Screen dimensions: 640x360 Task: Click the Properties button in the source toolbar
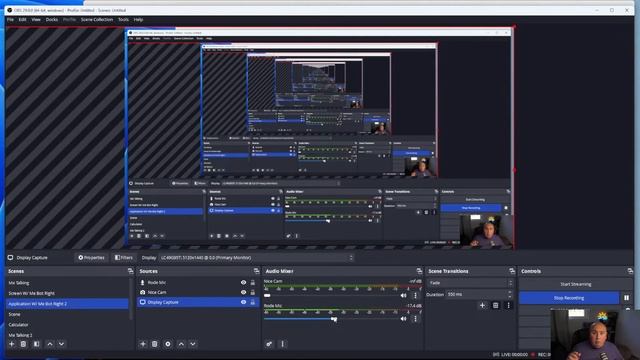pyautogui.click(x=91, y=258)
